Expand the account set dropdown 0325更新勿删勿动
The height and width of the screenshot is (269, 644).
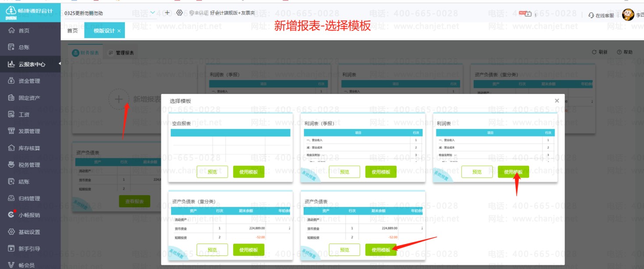point(152,13)
